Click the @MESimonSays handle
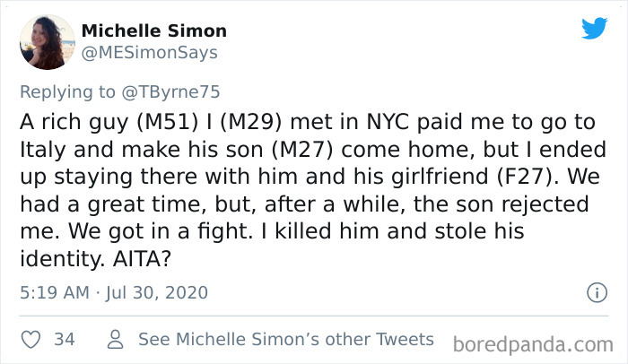Image resolution: width=628 pixels, height=364 pixels. [149, 53]
